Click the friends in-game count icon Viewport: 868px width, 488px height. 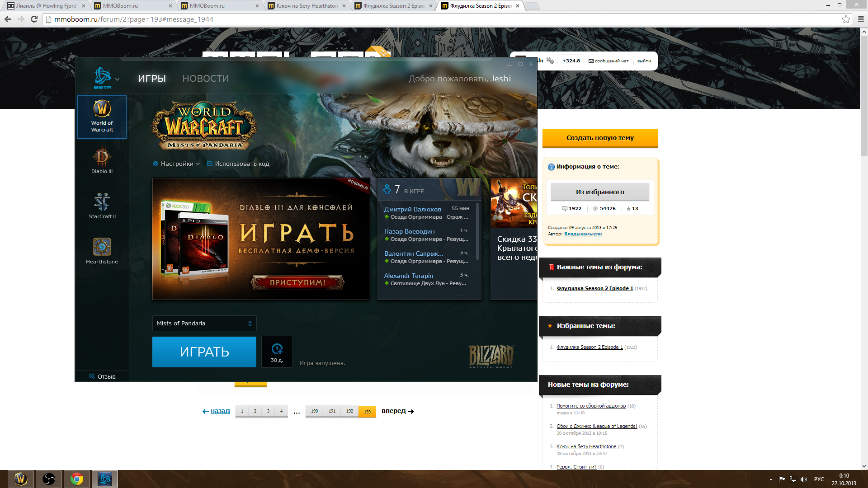point(387,189)
